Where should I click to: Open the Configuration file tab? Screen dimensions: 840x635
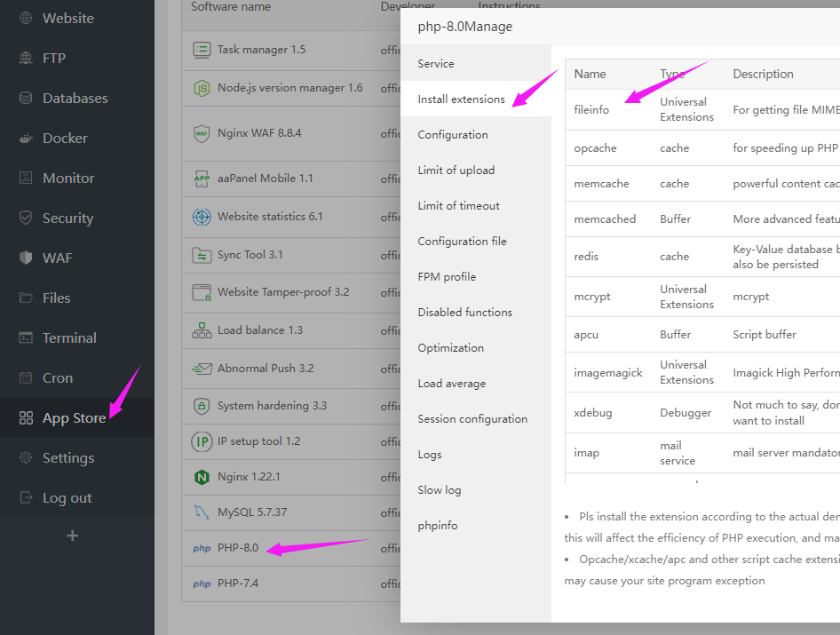pos(476,242)
